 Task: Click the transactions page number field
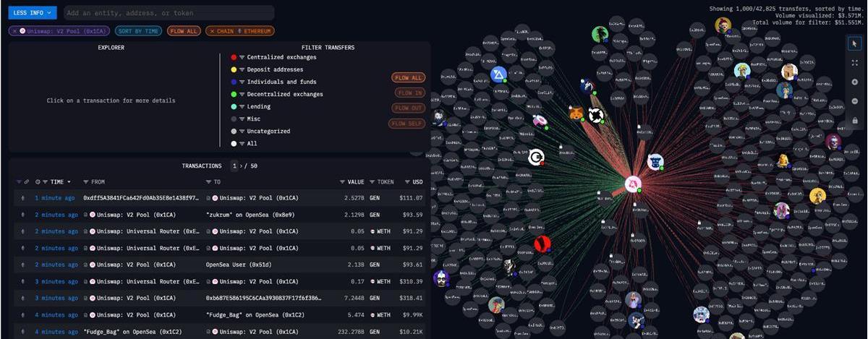[234, 166]
